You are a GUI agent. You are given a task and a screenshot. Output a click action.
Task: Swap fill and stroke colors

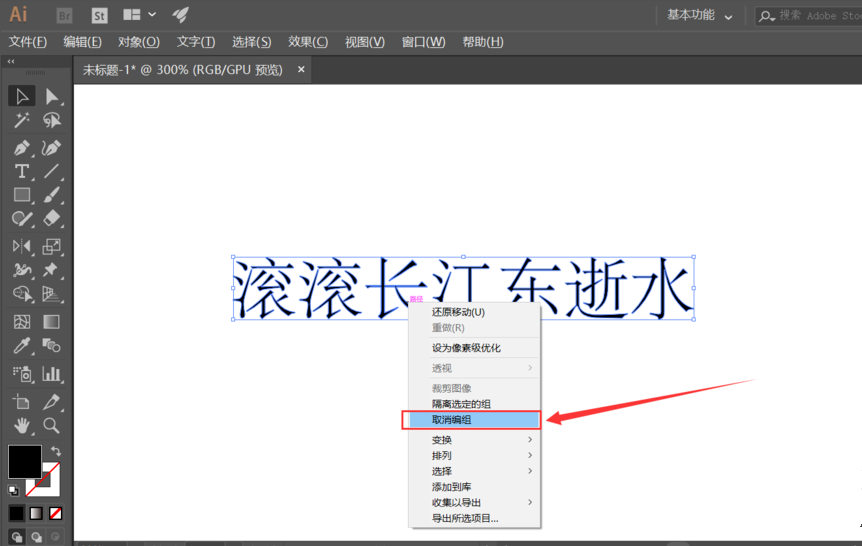pos(56,452)
